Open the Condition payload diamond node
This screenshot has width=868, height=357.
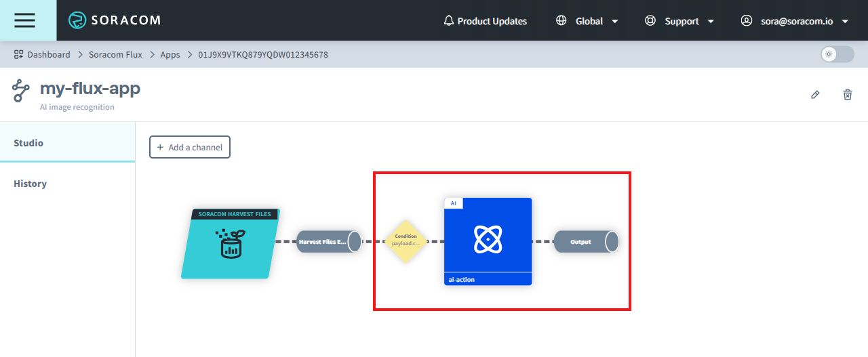tap(406, 240)
